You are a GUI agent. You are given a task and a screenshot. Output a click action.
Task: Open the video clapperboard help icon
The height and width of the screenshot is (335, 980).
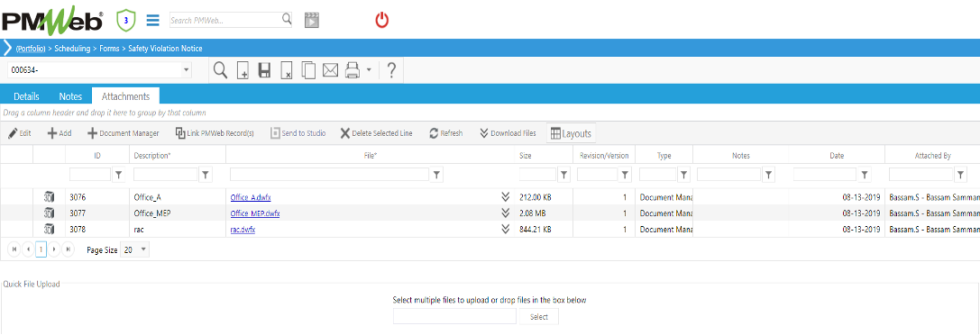(x=311, y=20)
